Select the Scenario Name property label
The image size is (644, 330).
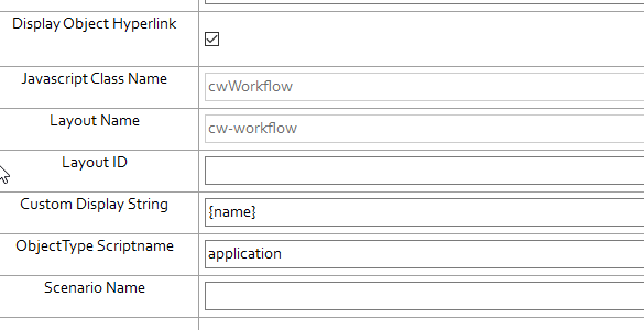[x=94, y=288]
